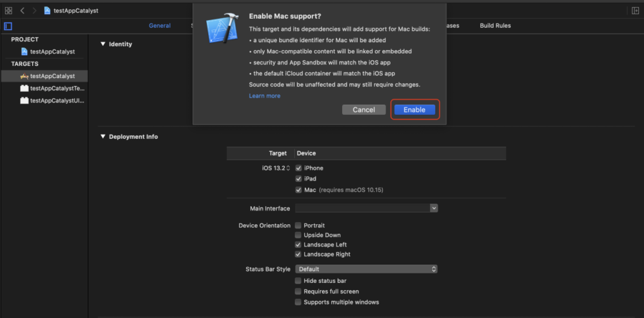Toggle the Mac device checkbox
This screenshot has width=644, height=318.
tap(299, 190)
